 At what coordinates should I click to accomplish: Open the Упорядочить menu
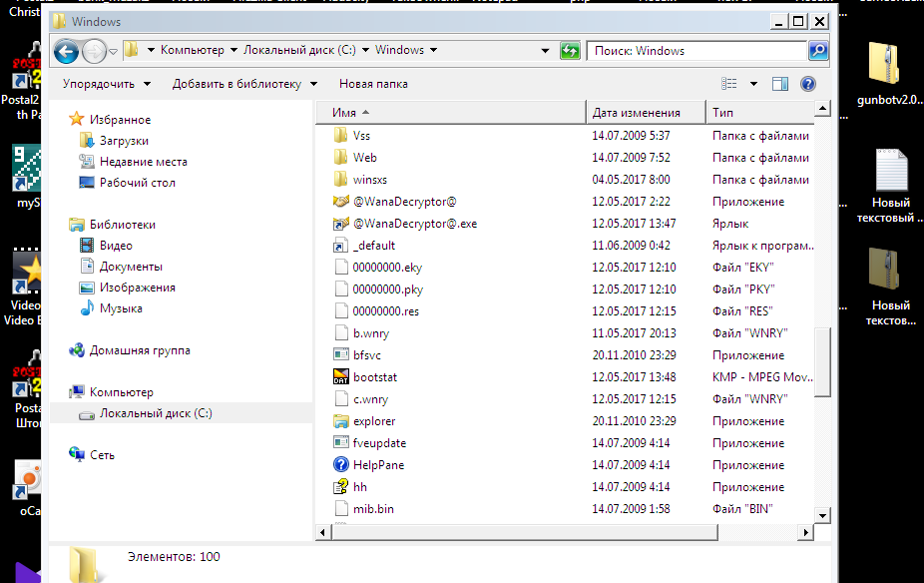tap(107, 84)
